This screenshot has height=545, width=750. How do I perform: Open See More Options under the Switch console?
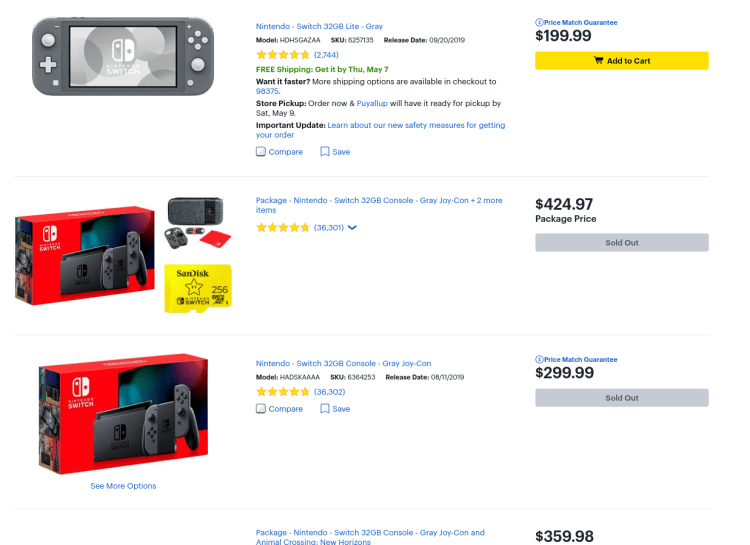pos(123,486)
